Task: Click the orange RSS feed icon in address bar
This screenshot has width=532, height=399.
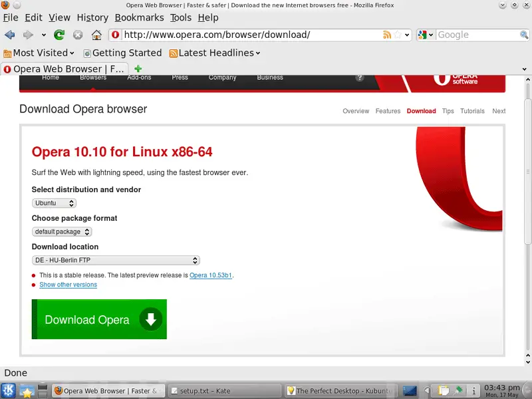Action: point(387,35)
